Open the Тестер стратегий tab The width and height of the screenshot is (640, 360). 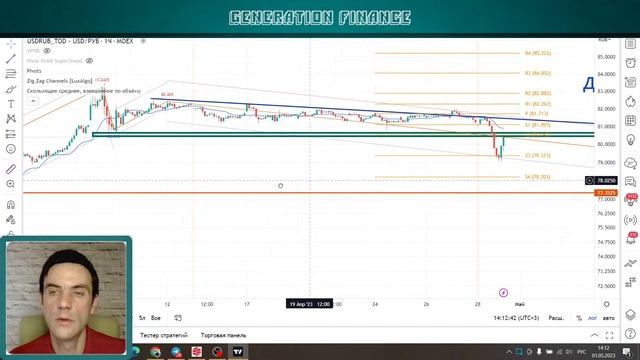(164, 336)
